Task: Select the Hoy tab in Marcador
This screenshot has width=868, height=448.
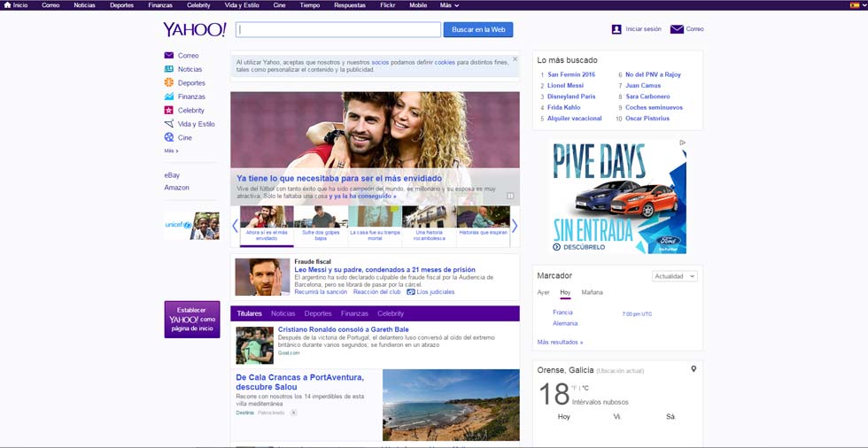Action: tap(565, 292)
